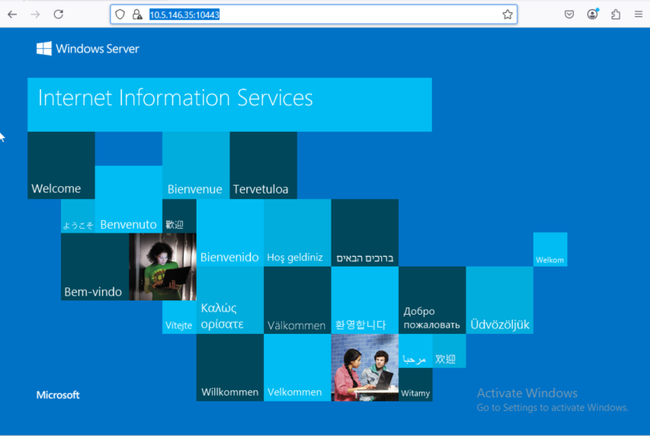Viewport: 650px width, 436px height.
Task: Click the Japanese ようこそ tile
Action: point(78,216)
